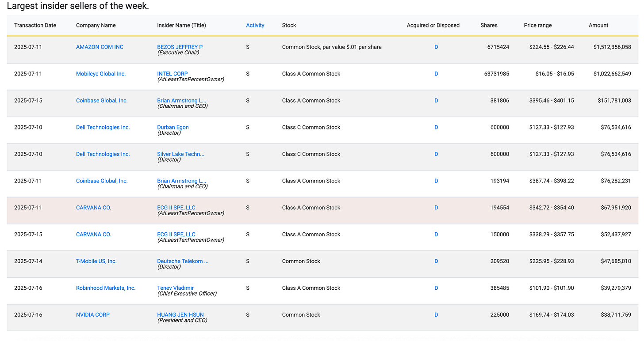Click the D disposed link in Amazon row
The height and width of the screenshot is (341, 644).
click(x=436, y=47)
